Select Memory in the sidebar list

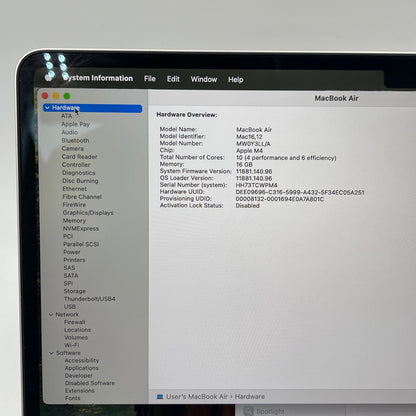coord(74,221)
